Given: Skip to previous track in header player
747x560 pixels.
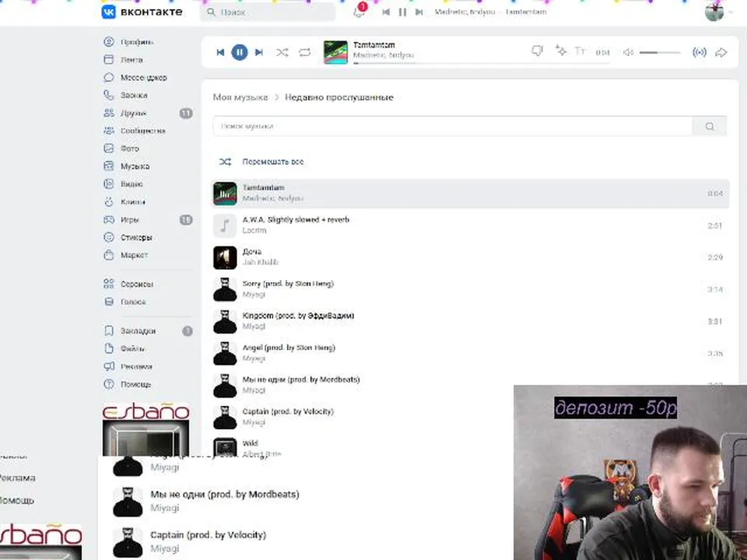Looking at the screenshot, I should [386, 12].
